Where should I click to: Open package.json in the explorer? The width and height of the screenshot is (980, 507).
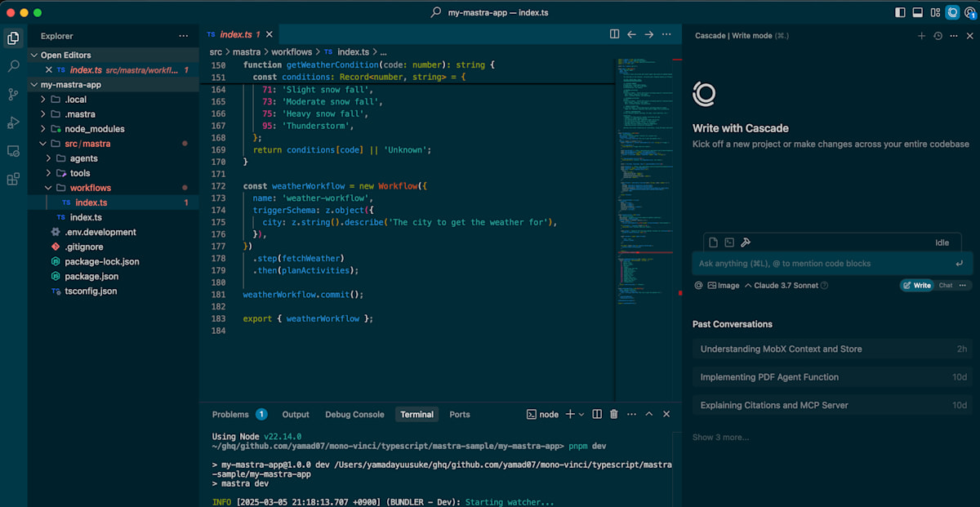pyautogui.click(x=114, y=276)
